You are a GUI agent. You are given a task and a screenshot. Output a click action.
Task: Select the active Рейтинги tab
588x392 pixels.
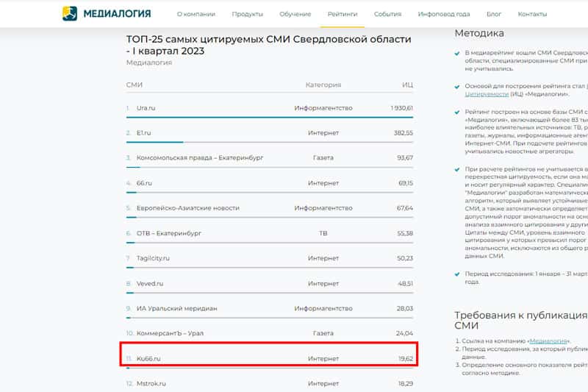click(x=343, y=14)
